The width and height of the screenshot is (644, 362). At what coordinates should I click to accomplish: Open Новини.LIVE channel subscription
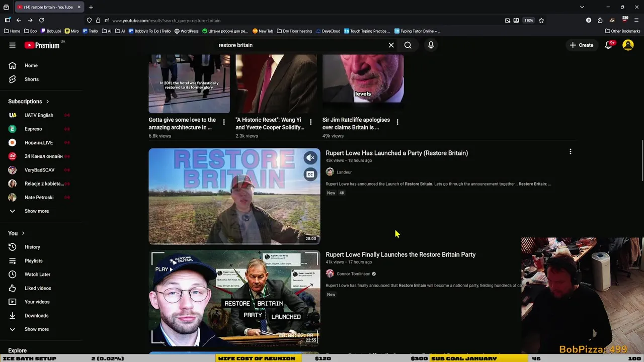click(39, 142)
